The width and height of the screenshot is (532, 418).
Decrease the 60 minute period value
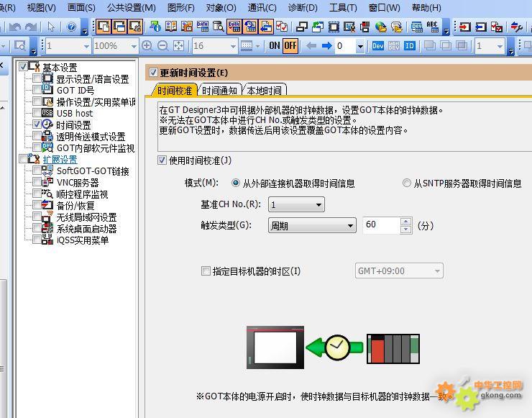(405, 230)
